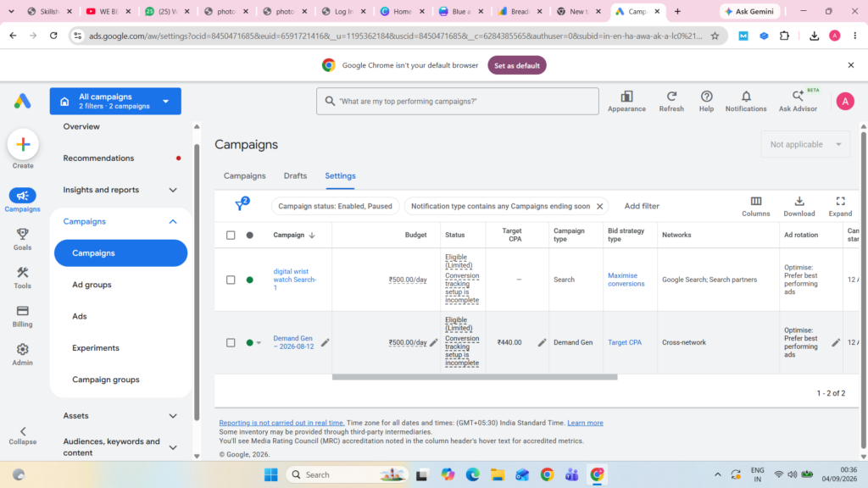Open Windows Start menu

tap(270, 474)
